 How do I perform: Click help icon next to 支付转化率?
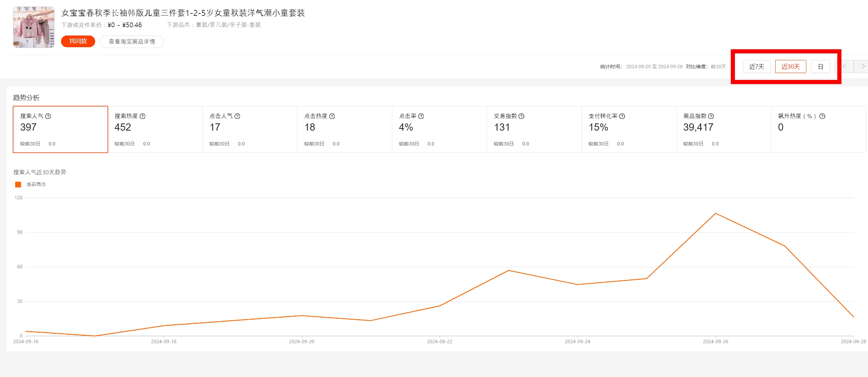click(622, 116)
